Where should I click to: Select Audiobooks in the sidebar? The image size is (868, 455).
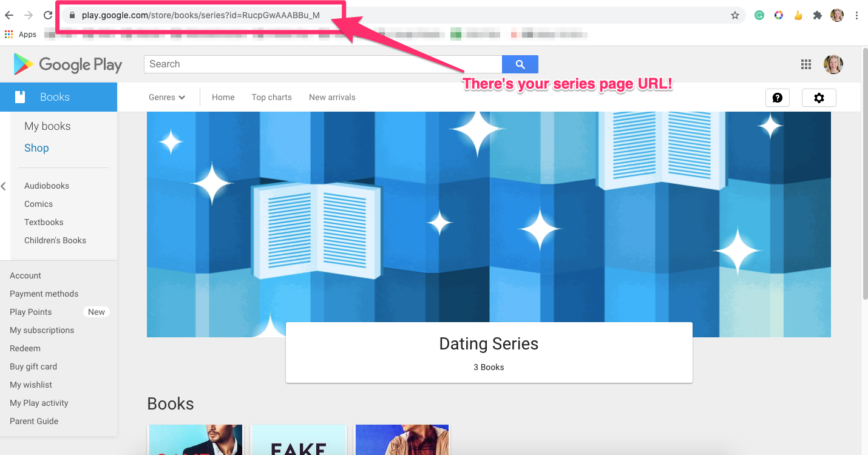[47, 186]
